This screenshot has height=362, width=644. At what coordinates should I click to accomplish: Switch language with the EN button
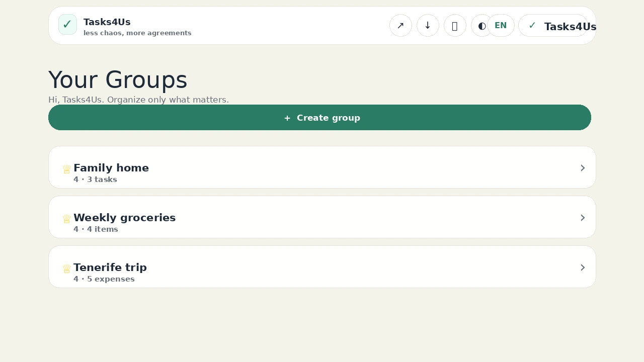501,26
